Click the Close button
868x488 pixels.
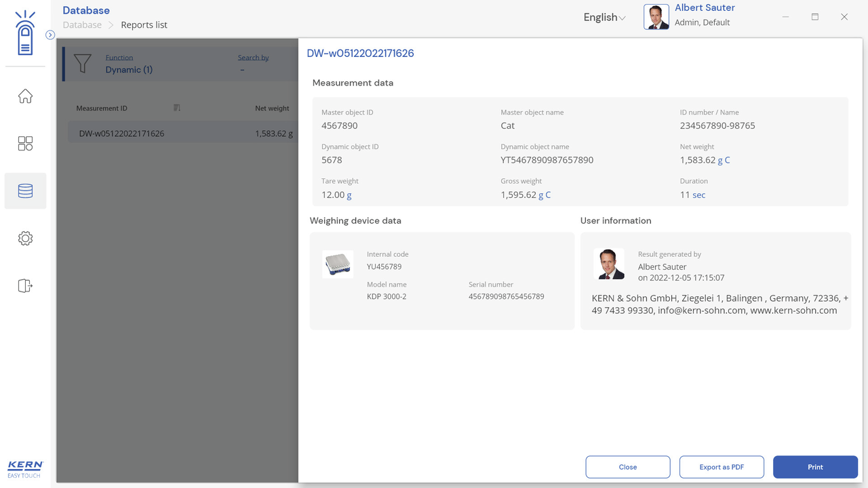tap(628, 467)
